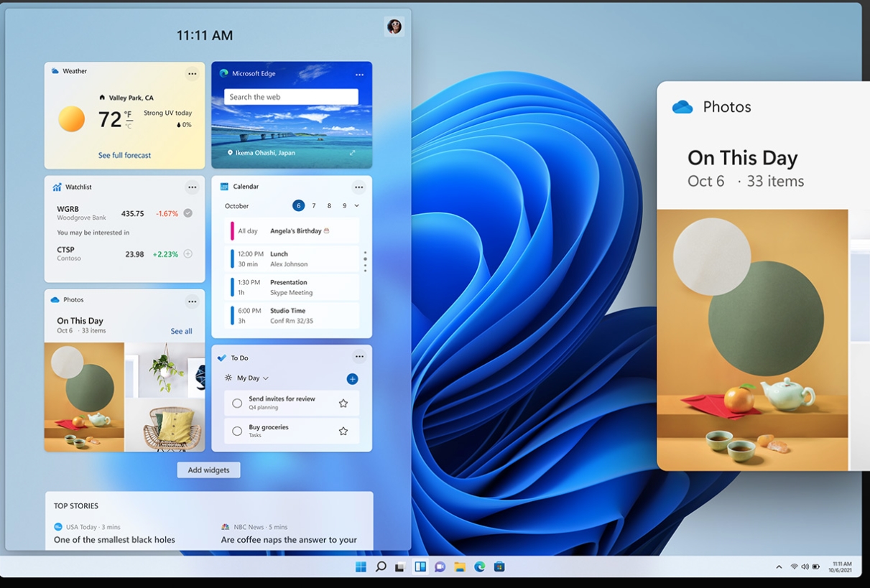This screenshot has height=588, width=870.
Task: Open the coffee naps NBC News story
Action: point(289,540)
